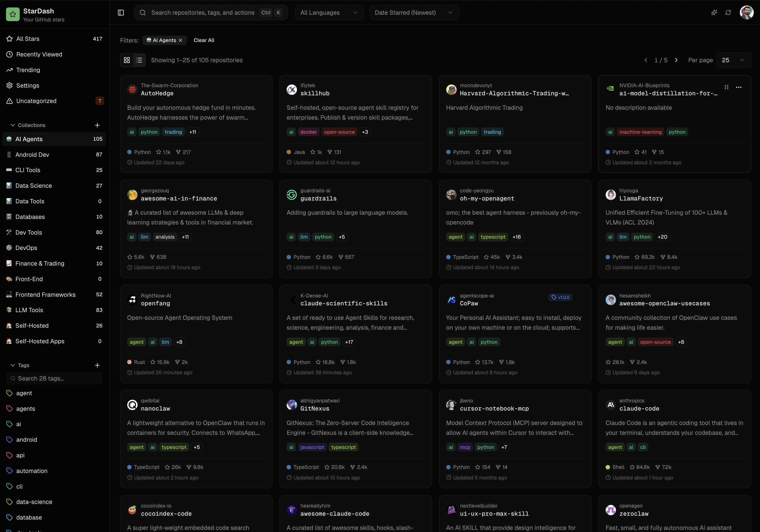This screenshot has width=760, height=532.
Task: Filter by the automation tag in sidebar
Action: pos(54,471)
